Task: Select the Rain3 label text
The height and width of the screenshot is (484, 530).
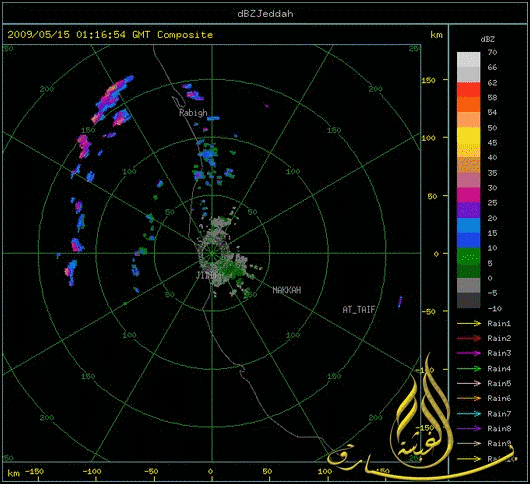Action: (499, 353)
